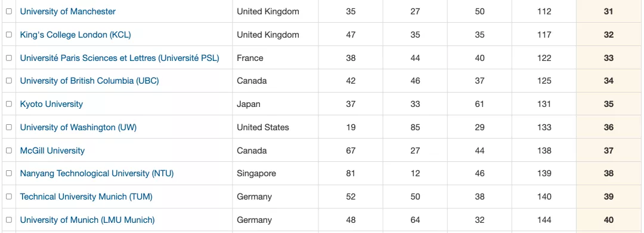Check the Université PSL row box
Viewport: 644px width, 233px height.
pos(8,58)
